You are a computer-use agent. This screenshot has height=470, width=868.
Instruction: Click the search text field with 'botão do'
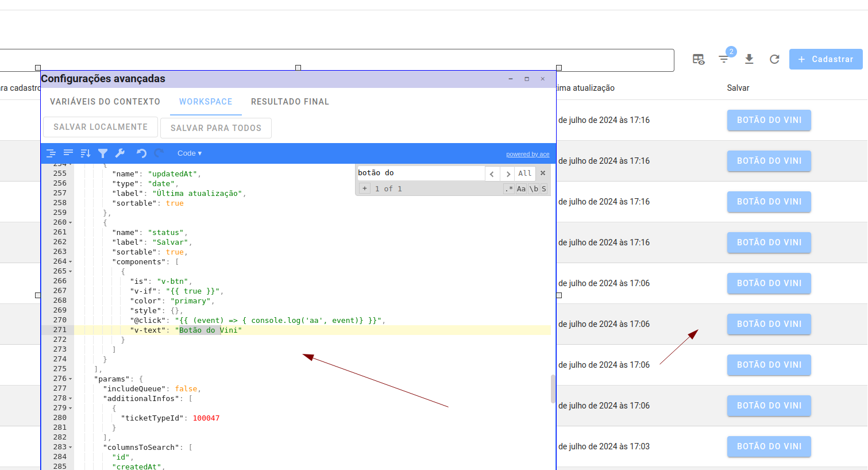click(421, 173)
